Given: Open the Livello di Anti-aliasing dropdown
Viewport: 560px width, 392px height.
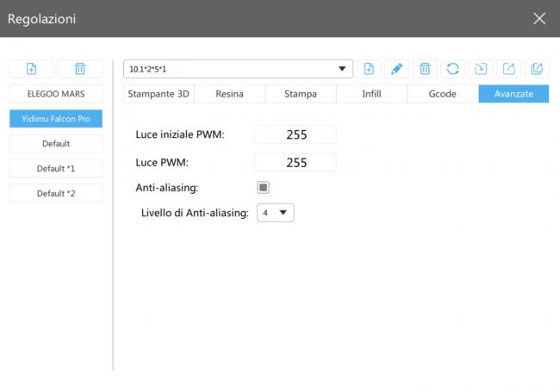Looking at the screenshot, I should click(x=276, y=212).
